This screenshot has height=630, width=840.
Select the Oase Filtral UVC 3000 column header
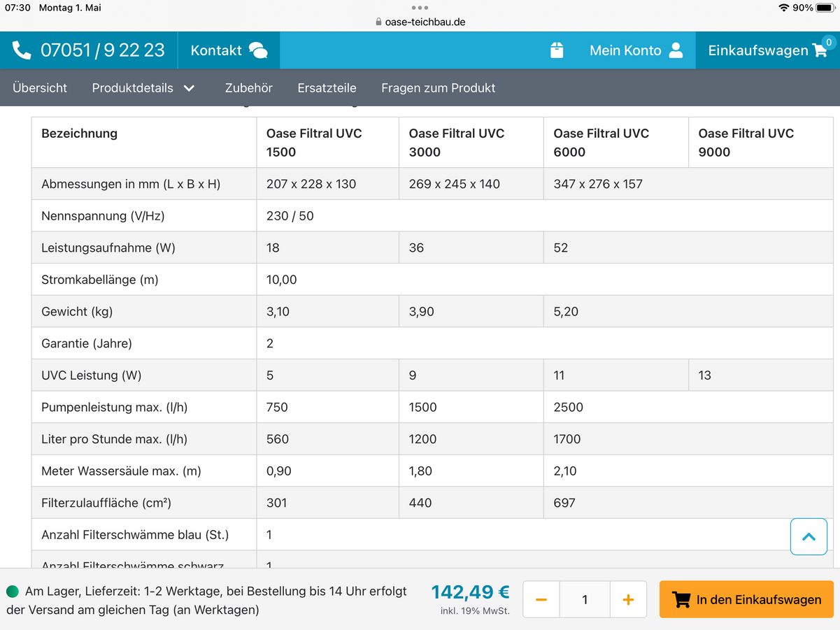(471, 143)
